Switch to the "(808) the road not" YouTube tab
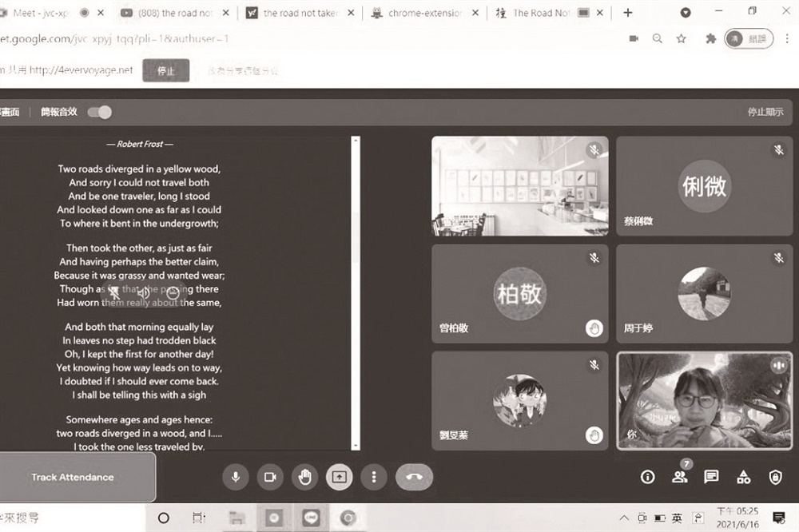799x532 pixels. 175,14
